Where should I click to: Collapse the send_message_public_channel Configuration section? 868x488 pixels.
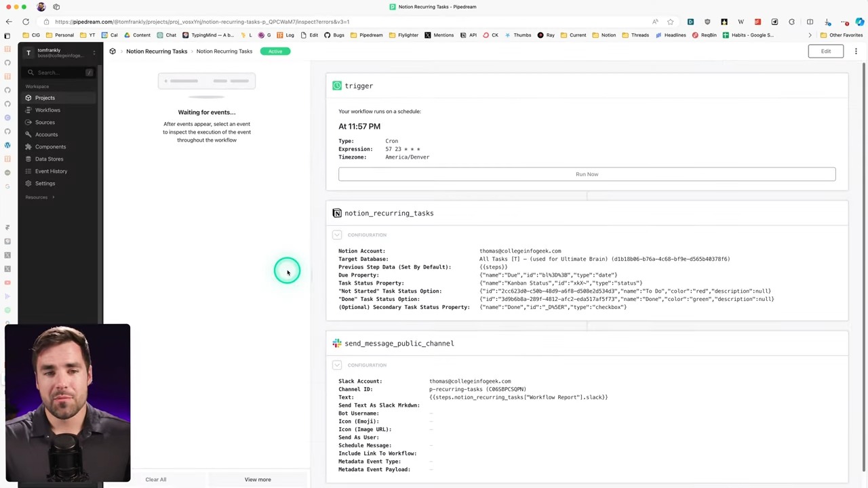[x=337, y=365]
